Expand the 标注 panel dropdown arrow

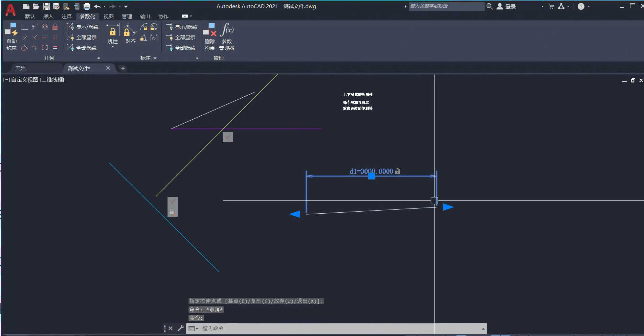point(155,58)
